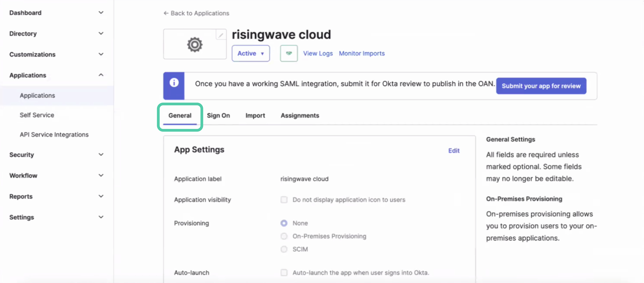Click the green handshake icon button
This screenshot has height=283, width=644.
[289, 53]
